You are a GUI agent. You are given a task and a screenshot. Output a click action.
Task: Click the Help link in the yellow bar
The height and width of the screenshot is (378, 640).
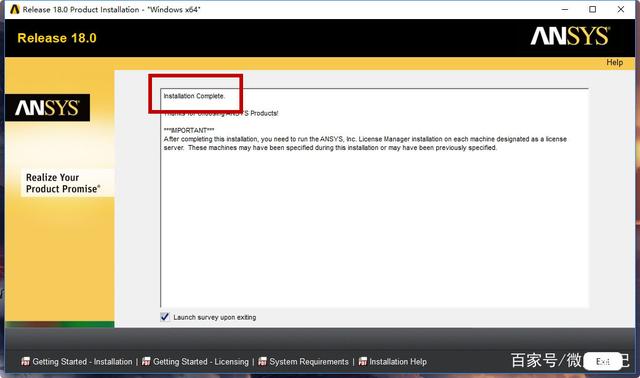pos(614,62)
